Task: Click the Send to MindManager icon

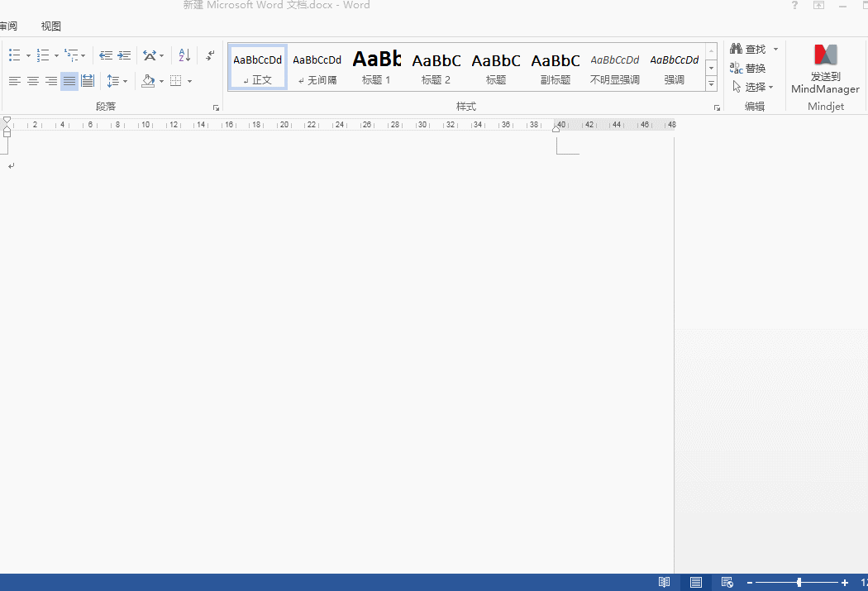Action: 825,69
